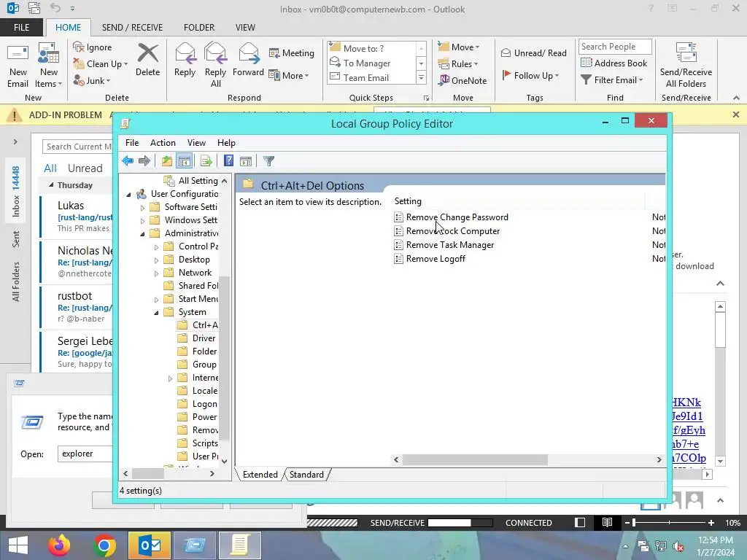Expand the Network tree node arrow
This screenshot has width=747, height=560.
156,273
